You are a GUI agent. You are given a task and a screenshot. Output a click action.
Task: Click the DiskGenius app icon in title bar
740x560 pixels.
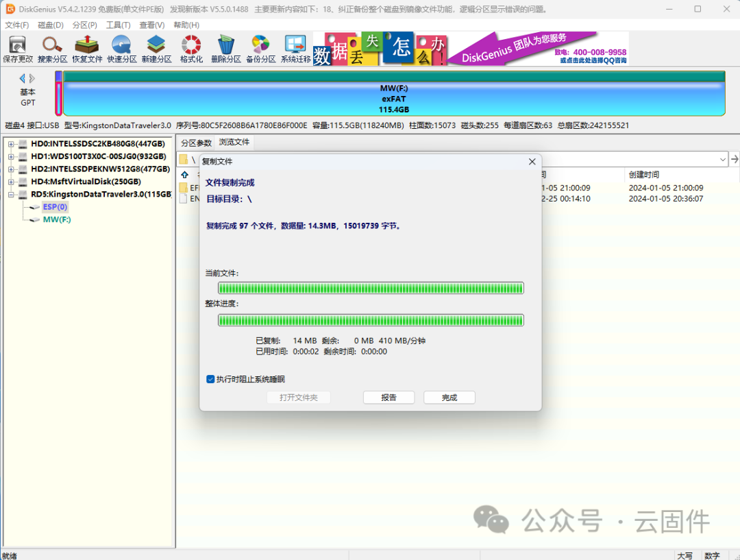click(10, 9)
